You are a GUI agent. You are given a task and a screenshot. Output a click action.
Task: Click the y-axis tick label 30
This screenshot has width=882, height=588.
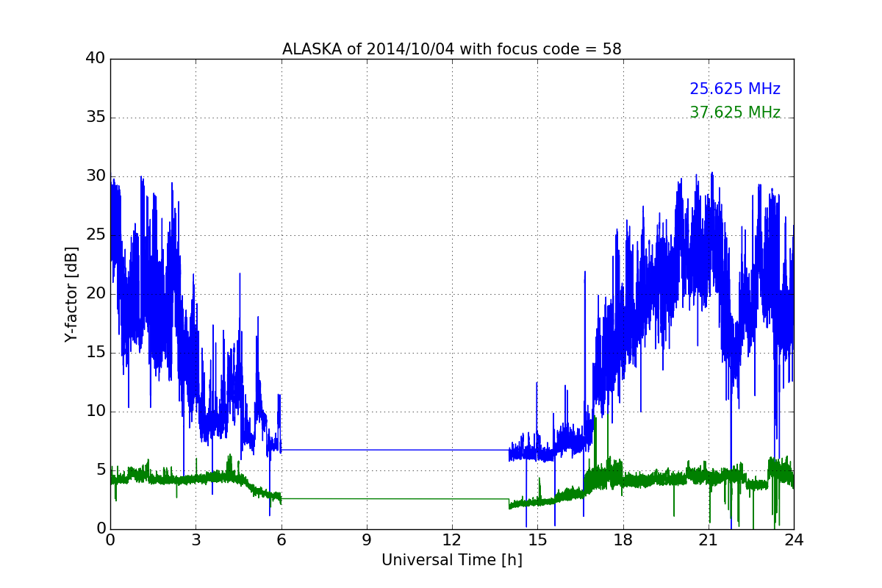tap(96, 176)
